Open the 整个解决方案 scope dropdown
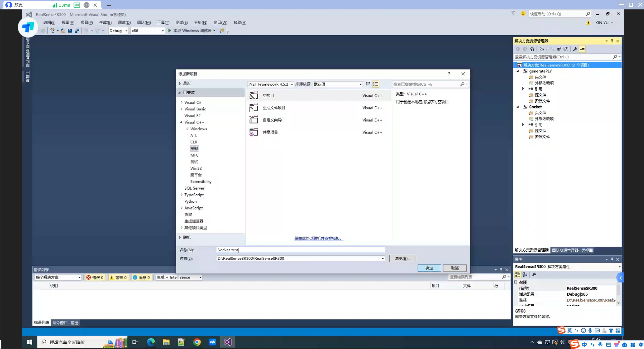The width and height of the screenshot is (644, 349). pos(58,278)
